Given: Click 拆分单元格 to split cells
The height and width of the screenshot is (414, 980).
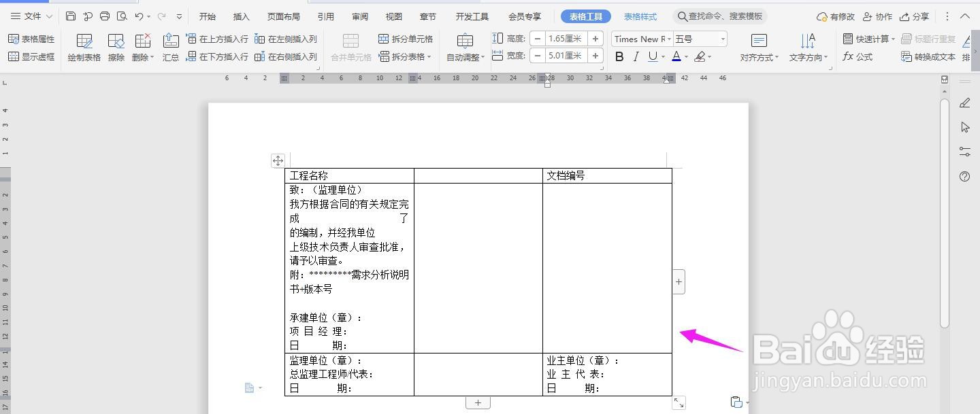Looking at the screenshot, I should [x=407, y=39].
